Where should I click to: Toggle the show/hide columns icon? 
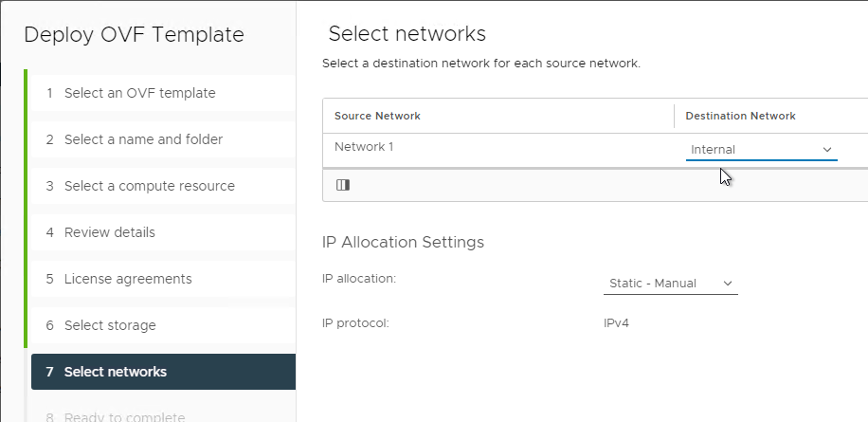tap(343, 185)
